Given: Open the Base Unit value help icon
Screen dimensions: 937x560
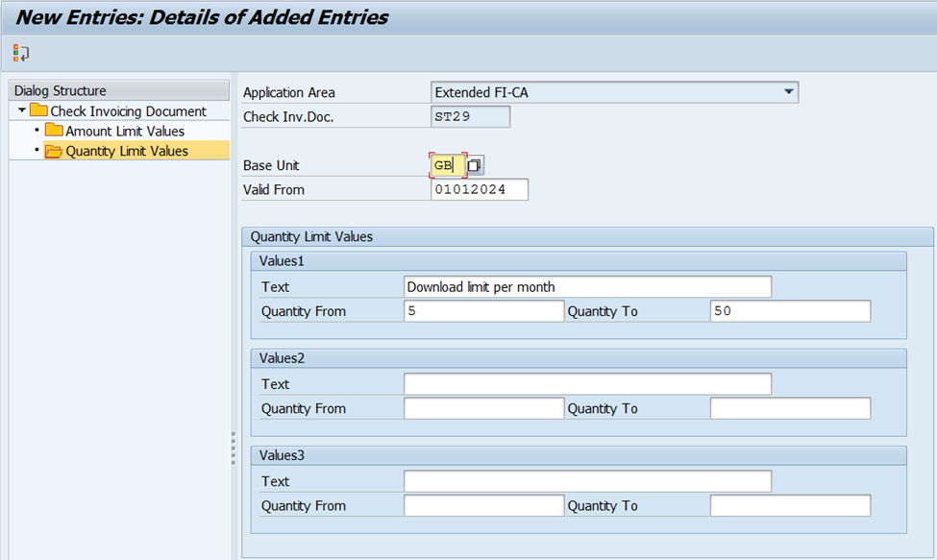Looking at the screenshot, I should [x=476, y=165].
